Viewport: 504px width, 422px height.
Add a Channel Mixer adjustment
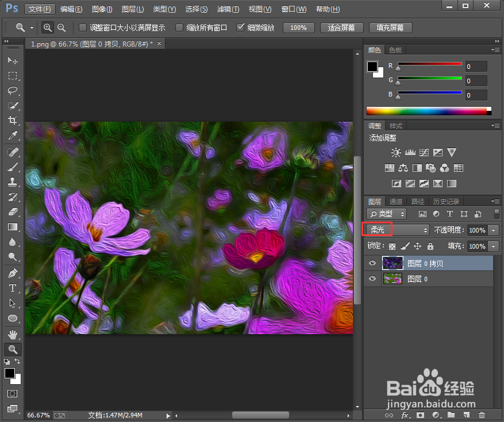445,168
